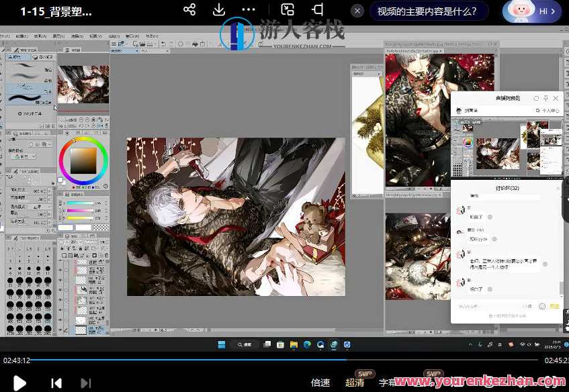Click the emoji icon in chat input

(x=541, y=306)
